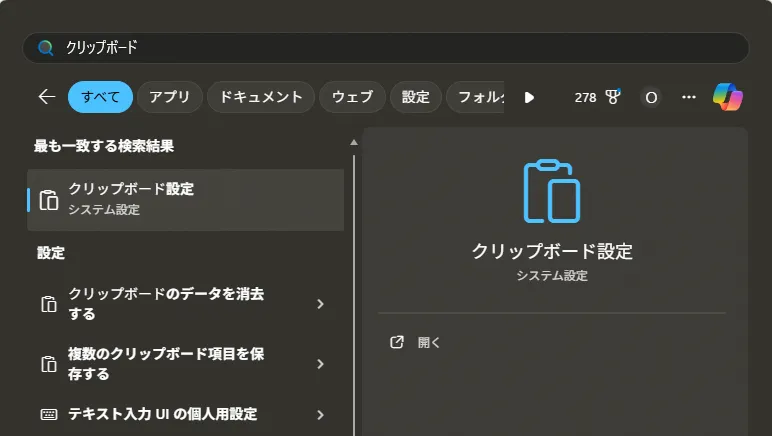Click the clipboard icon beside クリップボード設定 result
The width and height of the screenshot is (772, 436).
click(49, 200)
